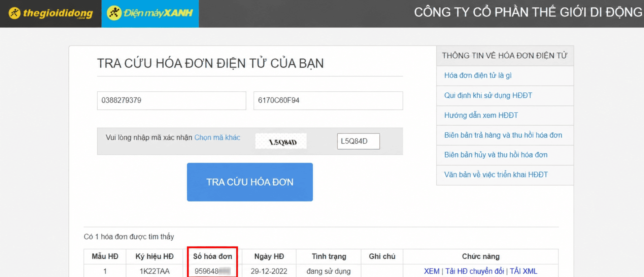Open the Điện máy XANH logo tab
644x277 pixels.
pyautogui.click(x=150, y=13)
